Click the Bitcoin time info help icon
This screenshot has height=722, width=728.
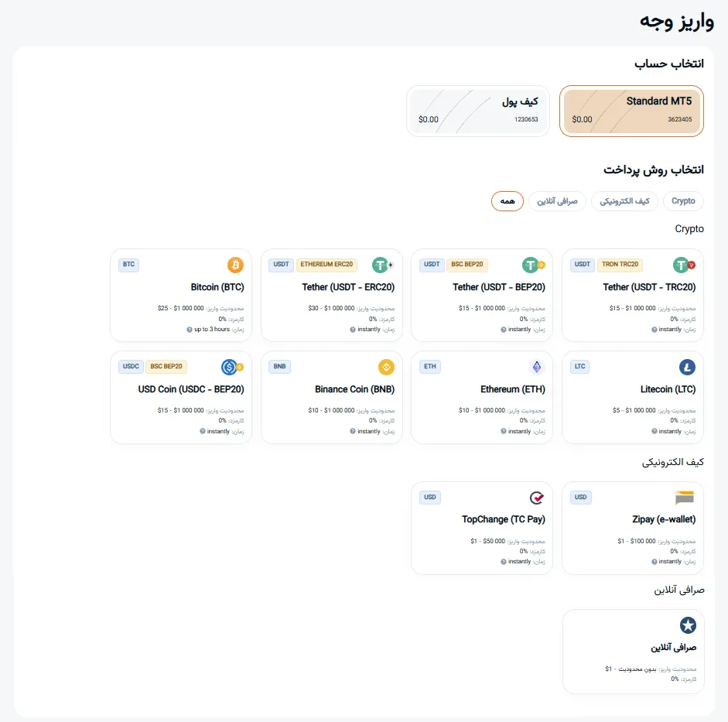[x=190, y=330]
